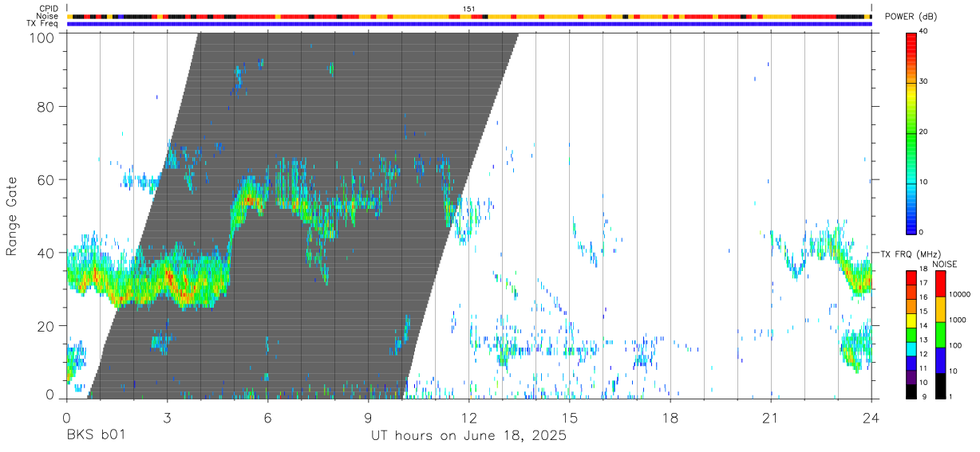This screenshot has height=452, width=980.
Task: Click the multicolored Noise strip above the plot
Action: 468,16
